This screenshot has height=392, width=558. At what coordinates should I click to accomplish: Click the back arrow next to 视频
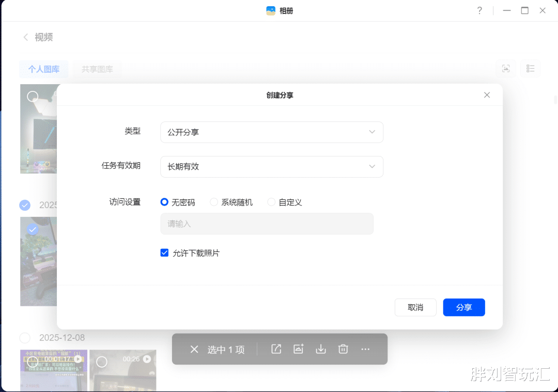(26, 37)
